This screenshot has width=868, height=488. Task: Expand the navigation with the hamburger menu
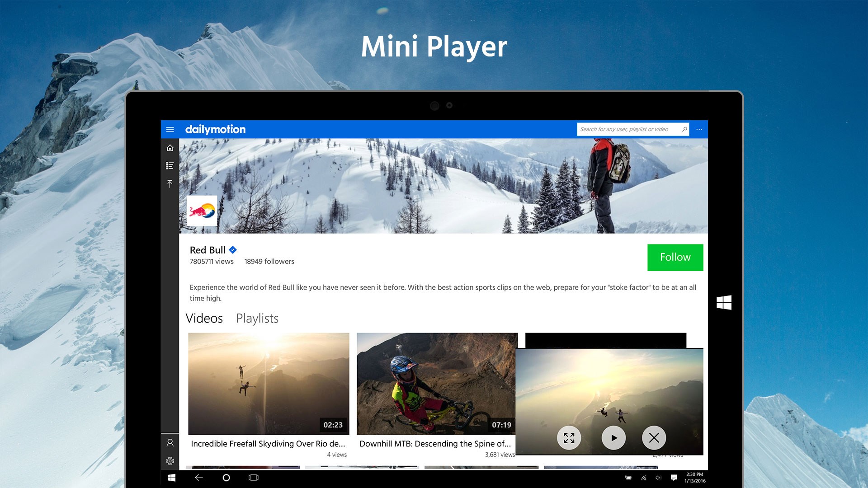(x=170, y=129)
